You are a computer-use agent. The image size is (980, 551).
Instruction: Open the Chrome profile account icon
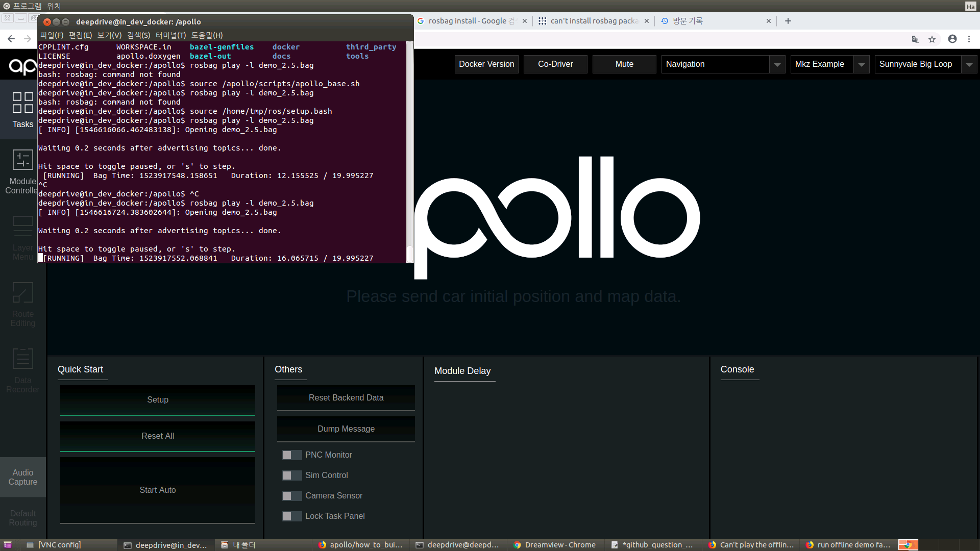[x=952, y=39]
